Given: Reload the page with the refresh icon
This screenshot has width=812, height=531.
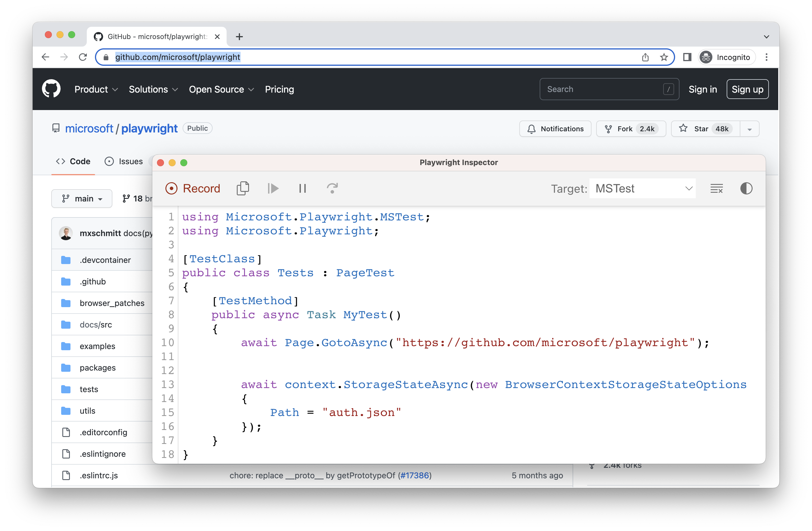Looking at the screenshot, I should [82, 57].
